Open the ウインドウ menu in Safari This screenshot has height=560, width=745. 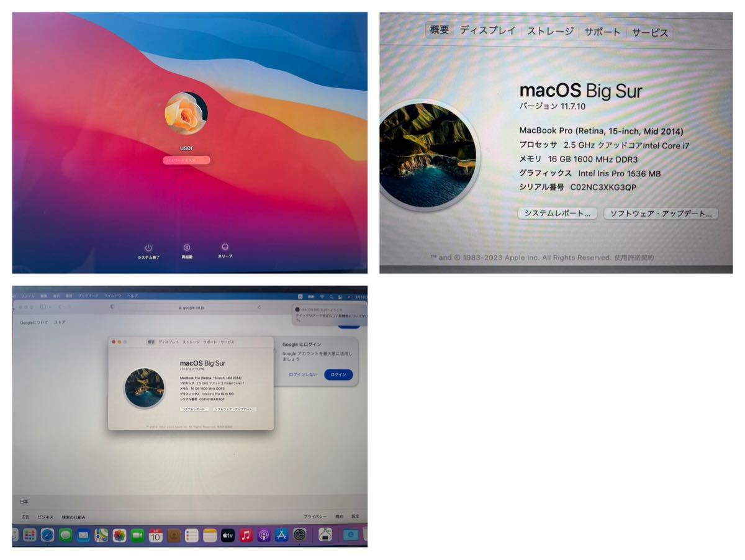tap(112, 296)
